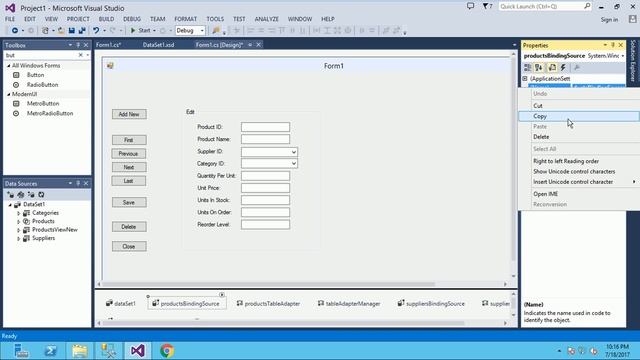The height and width of the screenshot is (360, 640).
Task: Open the Supplier ID combo box dropdown
Action: 293,152
